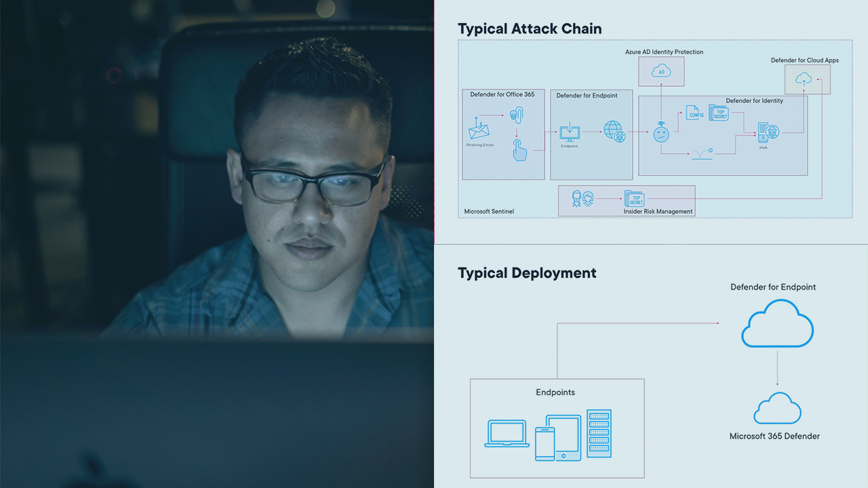Click the Azure AD cloud icon
The image size is (868, 488).
(660, 71)
